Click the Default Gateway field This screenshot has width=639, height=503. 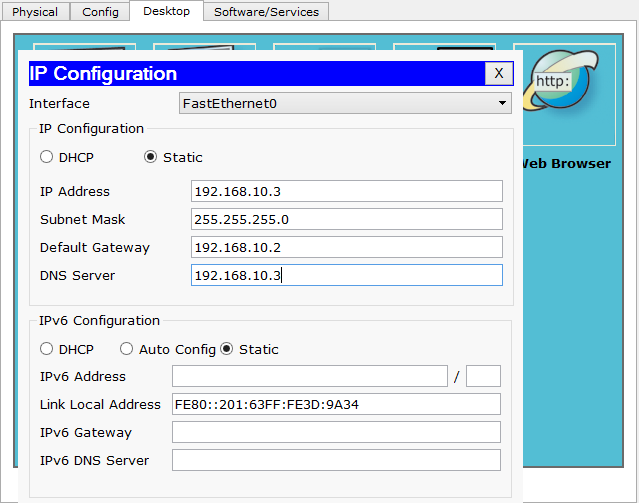347,247
